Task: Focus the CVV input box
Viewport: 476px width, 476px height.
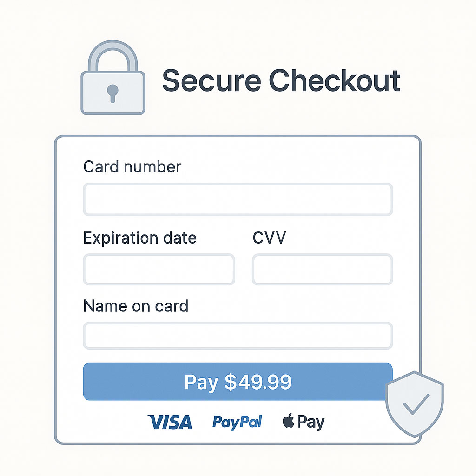Action: (x=322, y=269)
